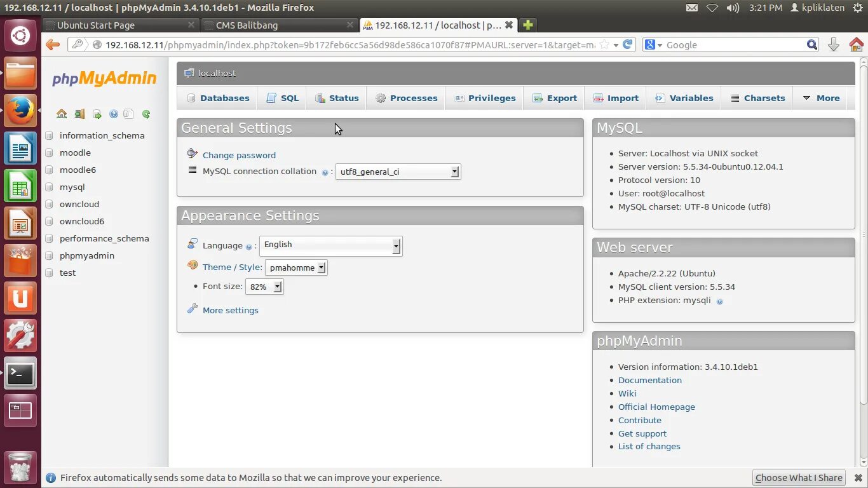Click help icon beside Language label
This screenshot has height=488, width=868.
click(x=248, y=247)
